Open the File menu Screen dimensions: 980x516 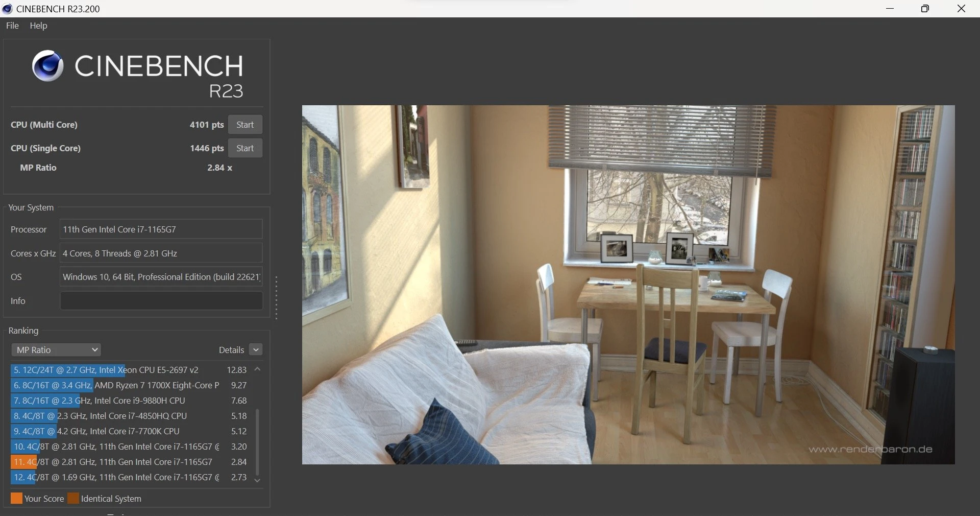click(x=12, y=26)
